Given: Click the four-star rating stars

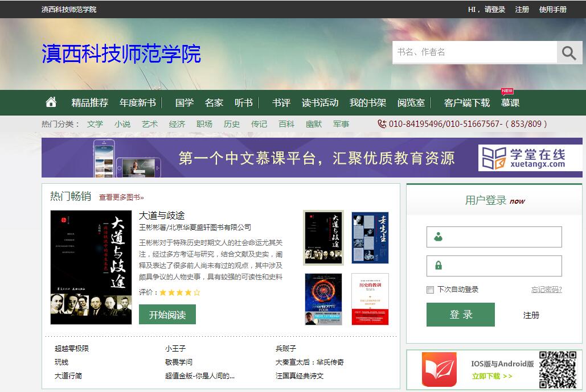Looking at the screenshot, I should (x=179, y=292).
